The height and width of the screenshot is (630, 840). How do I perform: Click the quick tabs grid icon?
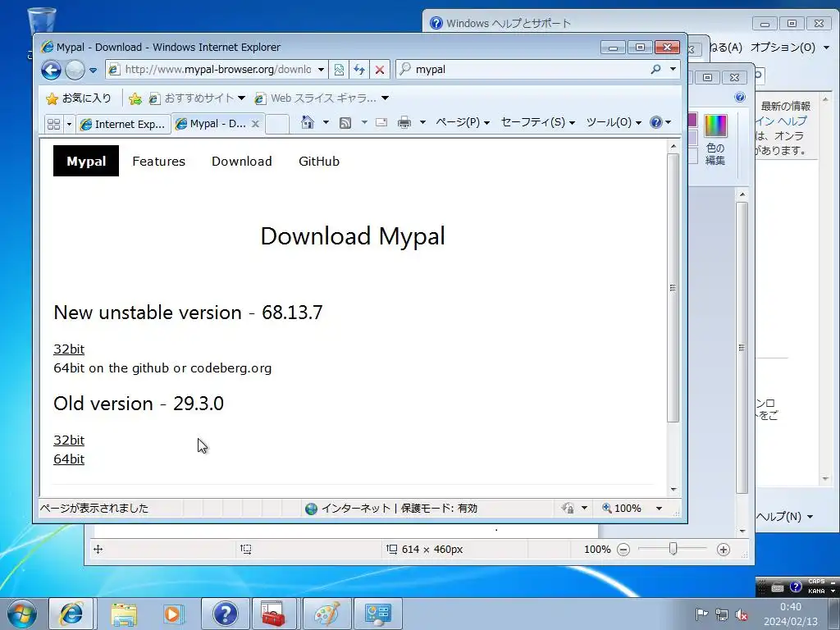53,125
